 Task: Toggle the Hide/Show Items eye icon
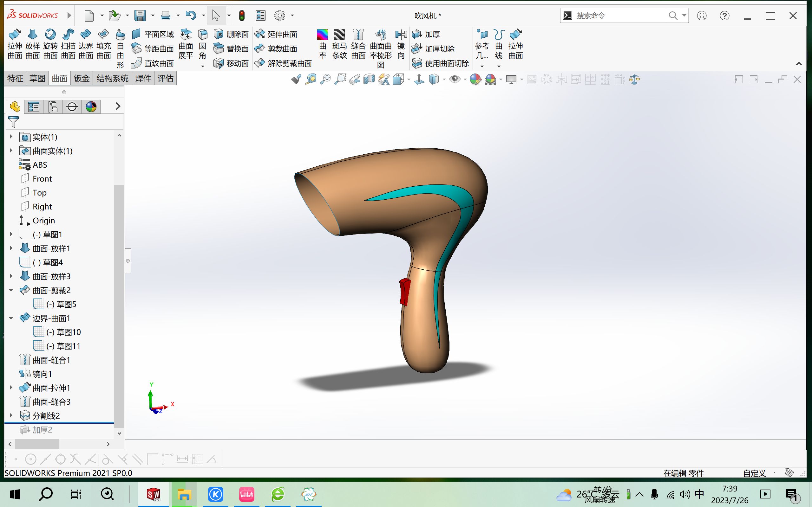pyautogui.click(x=455, y=80)
